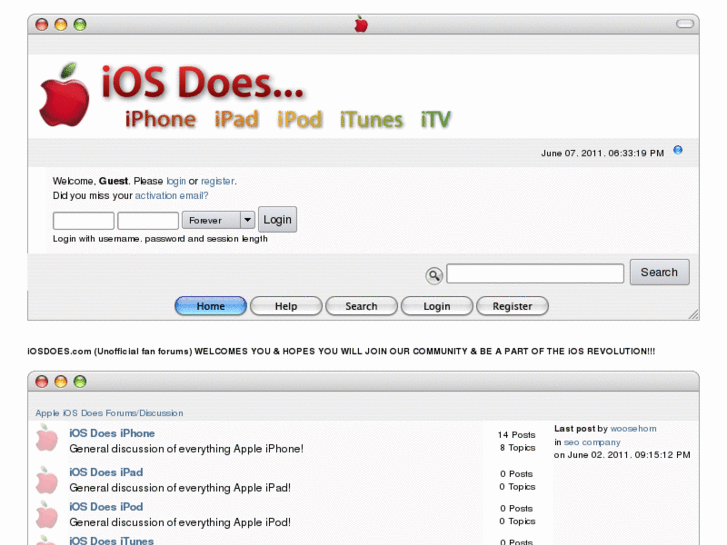
Task: Click yellow minimize button of top window
Action: click(x=61, y=25)
